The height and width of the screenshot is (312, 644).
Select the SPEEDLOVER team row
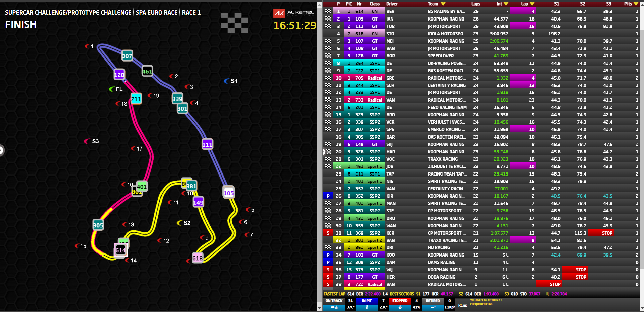point(481,56)
